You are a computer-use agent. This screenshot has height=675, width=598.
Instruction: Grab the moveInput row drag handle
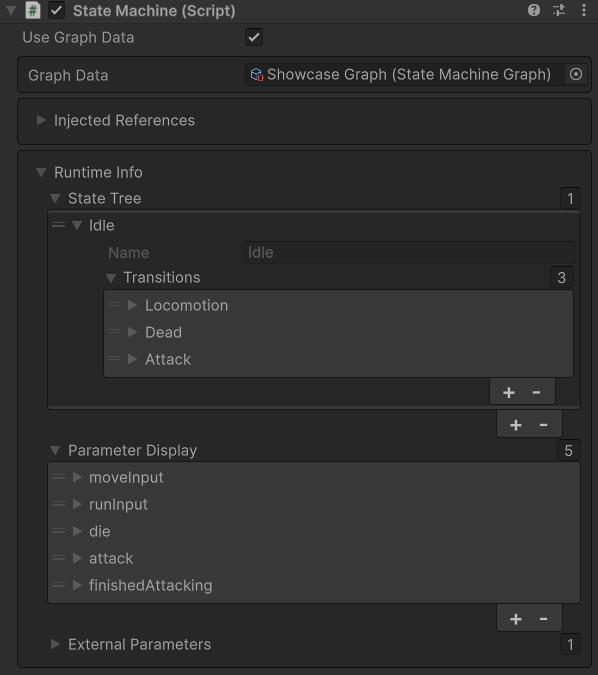coord(58,477)
